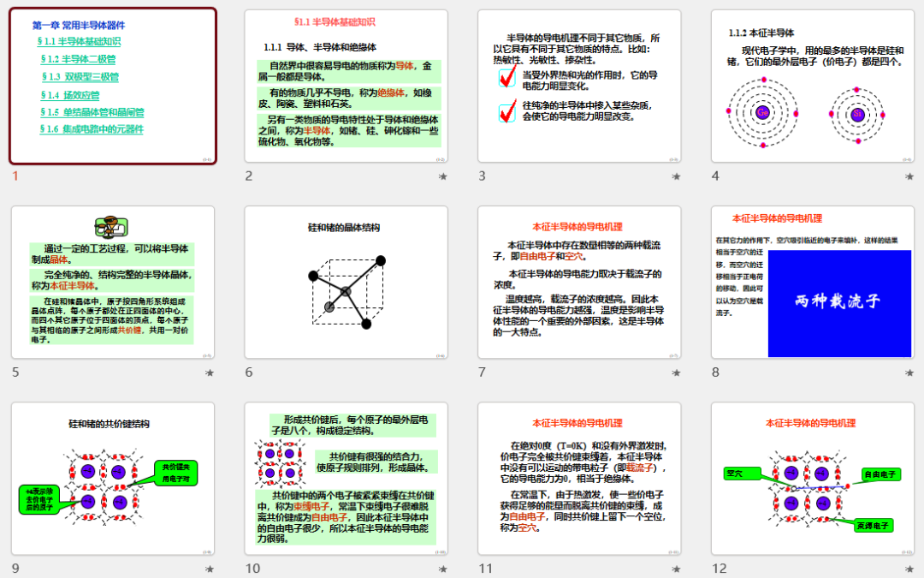Select slide 10 about covalent bond formation
Image resolution: width=924 pixels, height=578 pixels.
click(x=346, y=479)
